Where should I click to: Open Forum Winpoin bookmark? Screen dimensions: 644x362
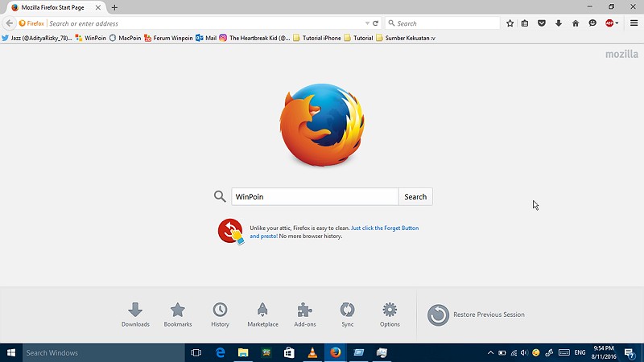[168, 38]
